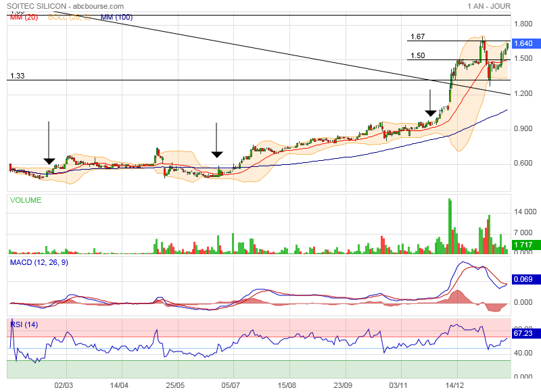Image resolution: width=541 pixels, height=392 pixels.
Task: Select the 02/03 date on the time axis
Action: 64,385
